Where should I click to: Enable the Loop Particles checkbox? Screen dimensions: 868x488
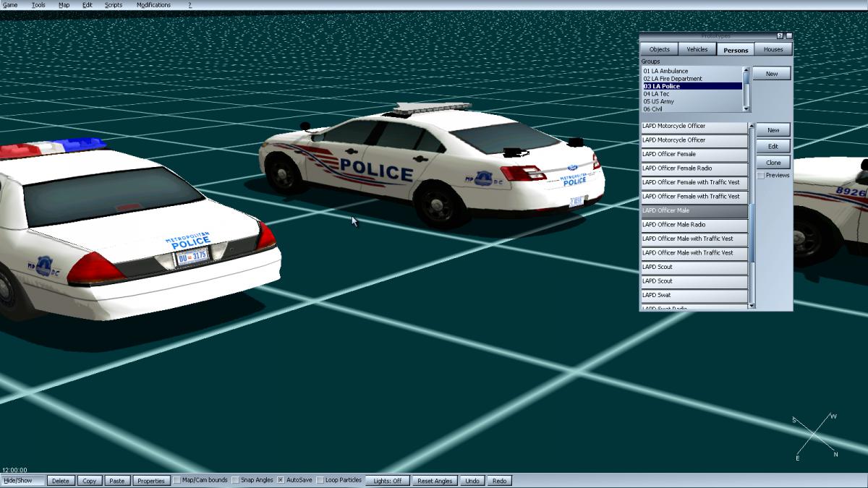click(320, 480)
